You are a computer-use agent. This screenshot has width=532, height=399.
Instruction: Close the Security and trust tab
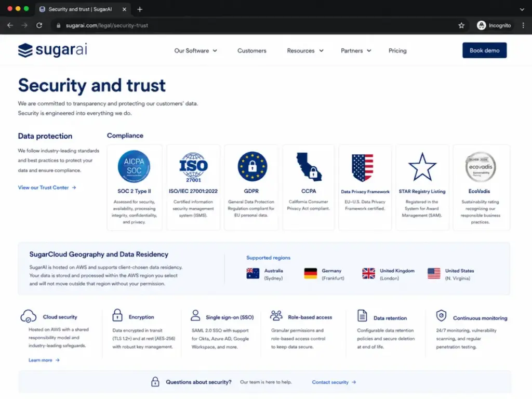click(x=124, y=9)
